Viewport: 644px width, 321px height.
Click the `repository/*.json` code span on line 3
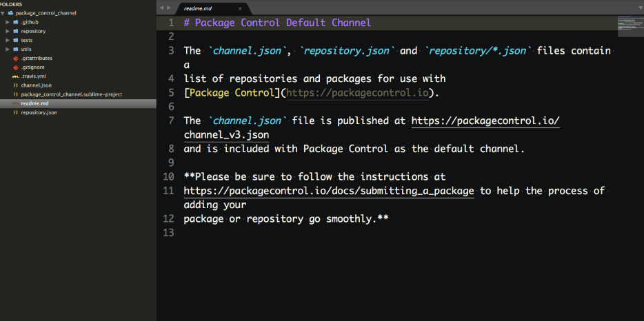pos(479,51)
